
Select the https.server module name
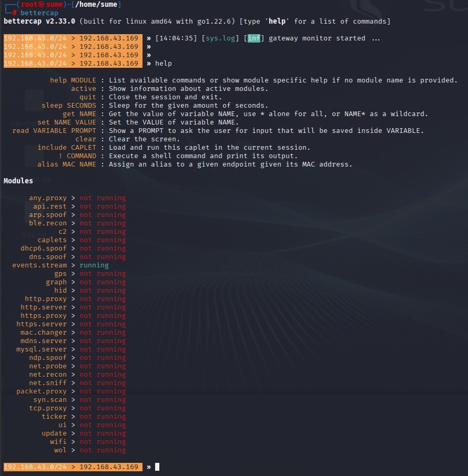(x=42, y=324)
